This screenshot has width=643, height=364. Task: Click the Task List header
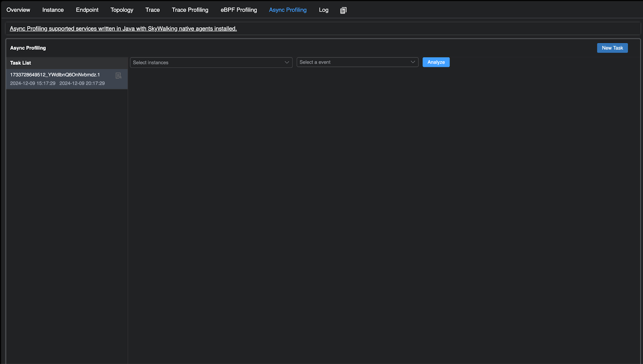20,63
